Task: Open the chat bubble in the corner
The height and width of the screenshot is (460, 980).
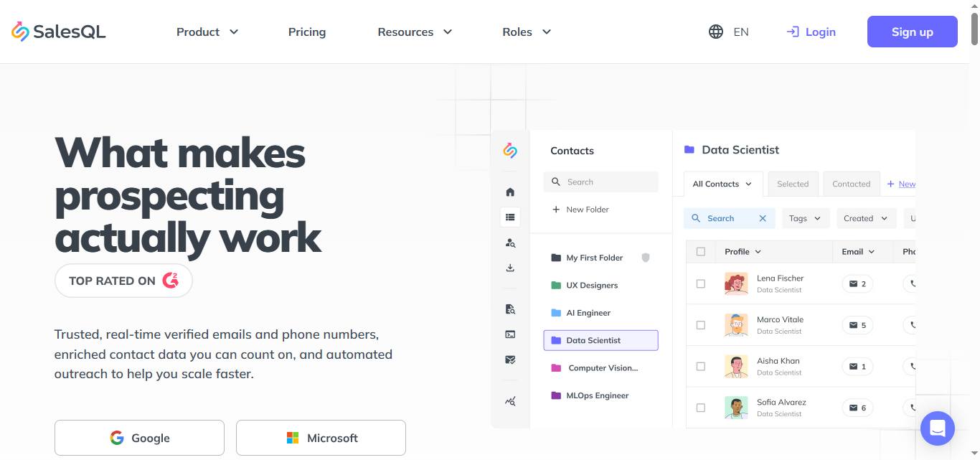Action: click(x=938, y=428)
